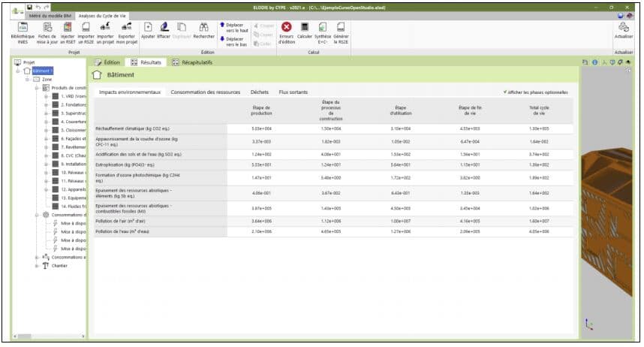The width and height of the screenshot is (644, 347).
Task: Run the Calculer tool
Action: click(x=305, y=28)
